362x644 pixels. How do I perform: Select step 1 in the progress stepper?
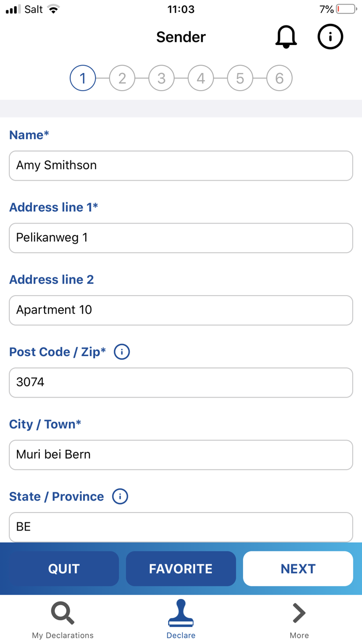click(83, 78)
